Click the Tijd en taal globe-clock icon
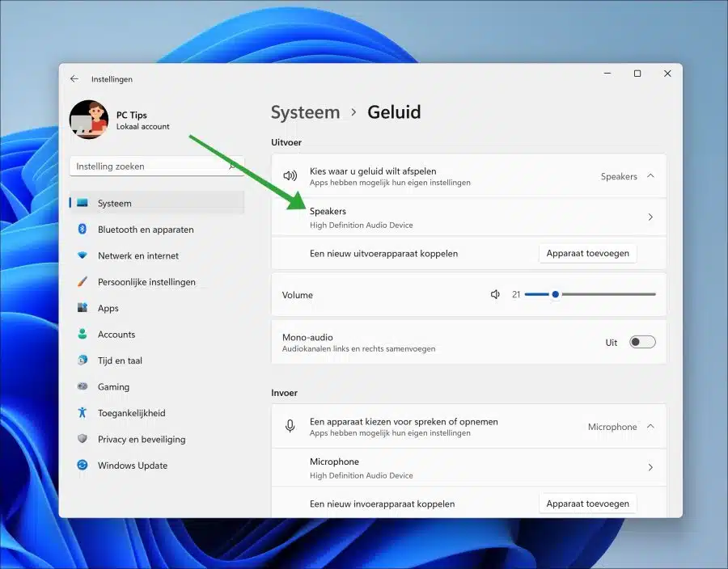 point(83,360)
